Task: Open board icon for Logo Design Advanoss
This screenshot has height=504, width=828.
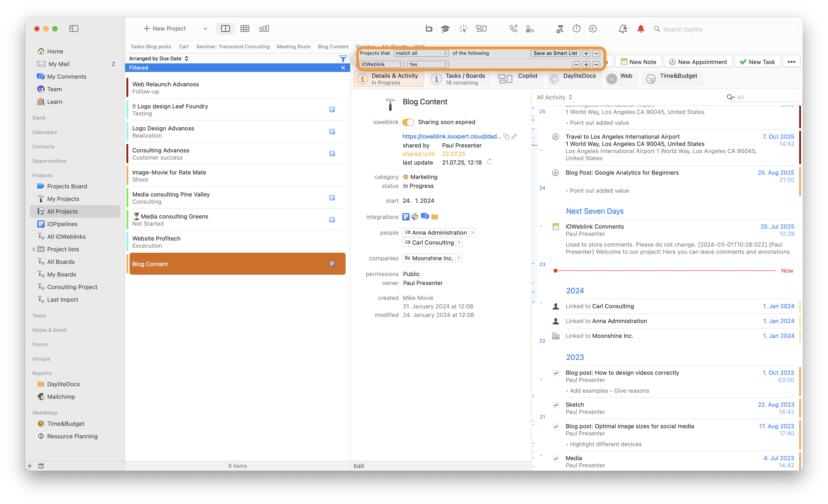Action: 332,132
